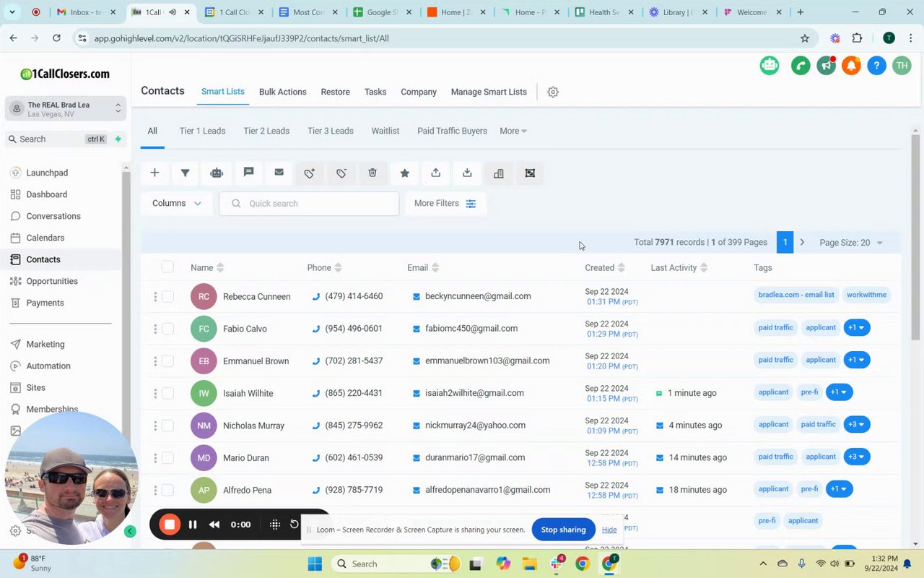Pause the Loom recording
Image resolution: width=924 pixels, height=578 pixels.
(193, 525)
